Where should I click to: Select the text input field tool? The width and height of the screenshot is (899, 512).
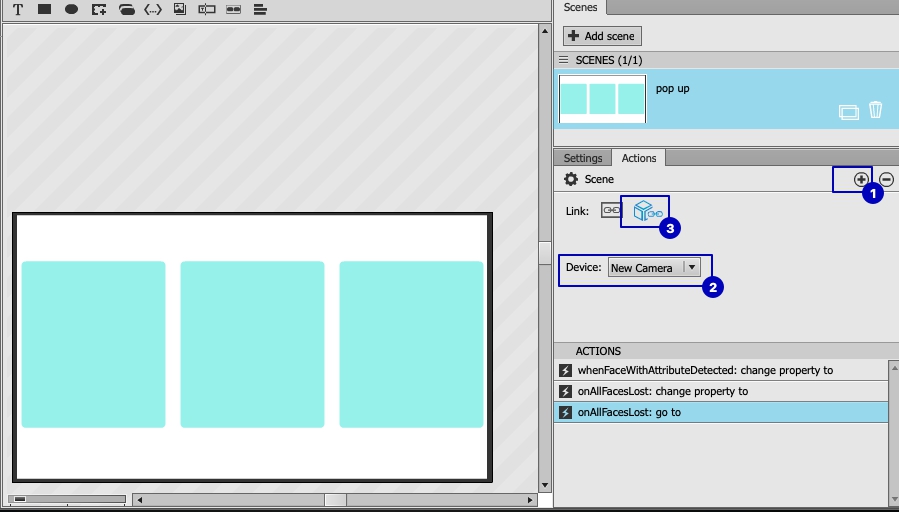click(206, 9)
